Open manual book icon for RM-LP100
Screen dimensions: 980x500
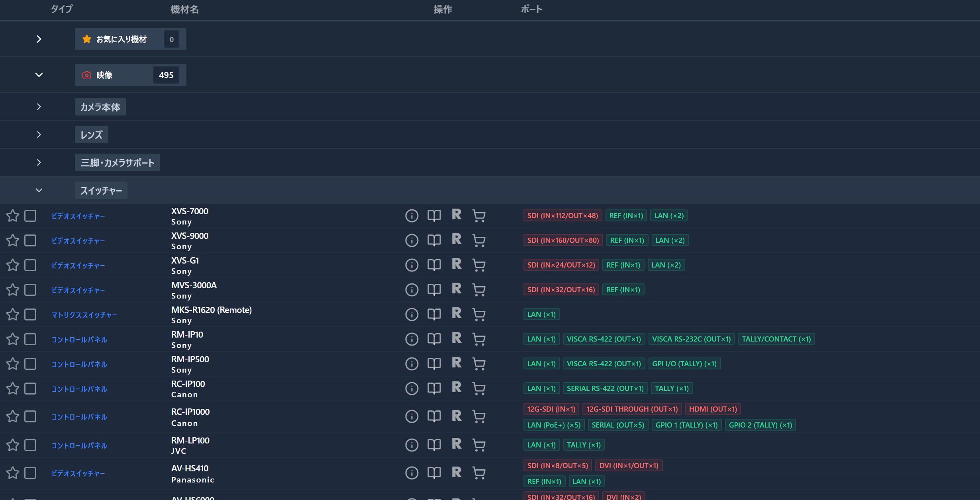click(x=434, y=445)
